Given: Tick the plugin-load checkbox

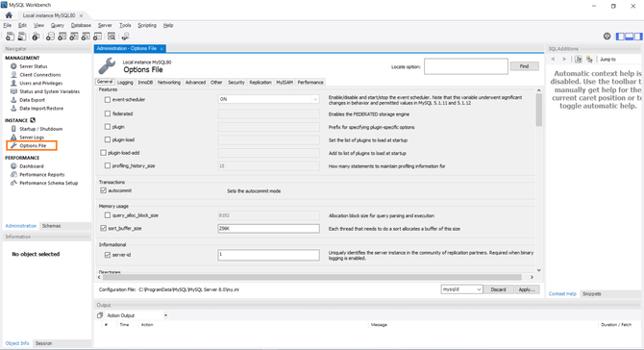Looking at the screenshot, I should [108, 139].
